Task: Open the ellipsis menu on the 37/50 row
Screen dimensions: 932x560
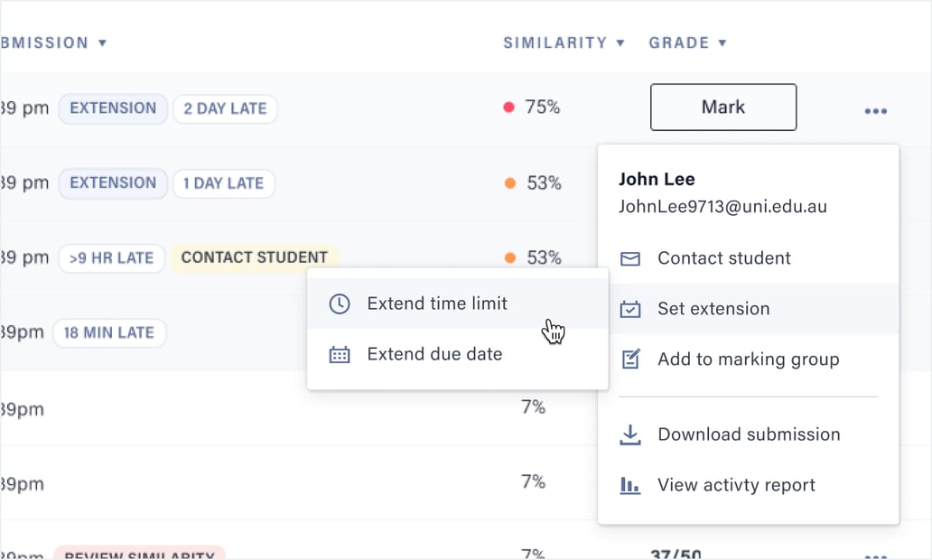Action: [x=875, y=556]
